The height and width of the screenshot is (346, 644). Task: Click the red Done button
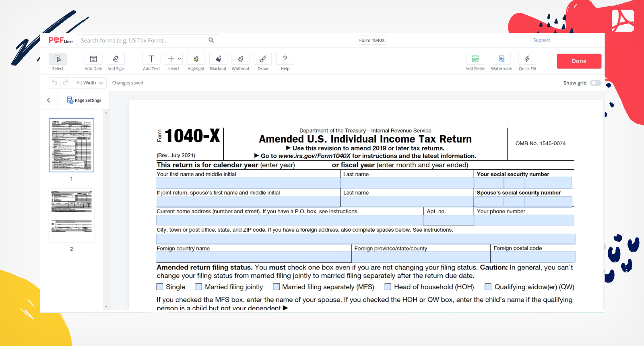tap(579, 61)
